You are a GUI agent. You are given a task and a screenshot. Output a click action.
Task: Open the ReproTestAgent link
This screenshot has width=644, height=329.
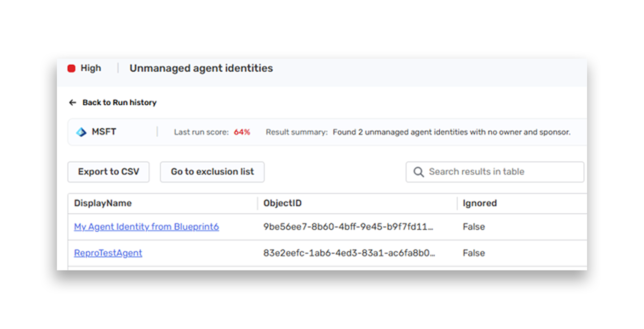tap(108, 253)
